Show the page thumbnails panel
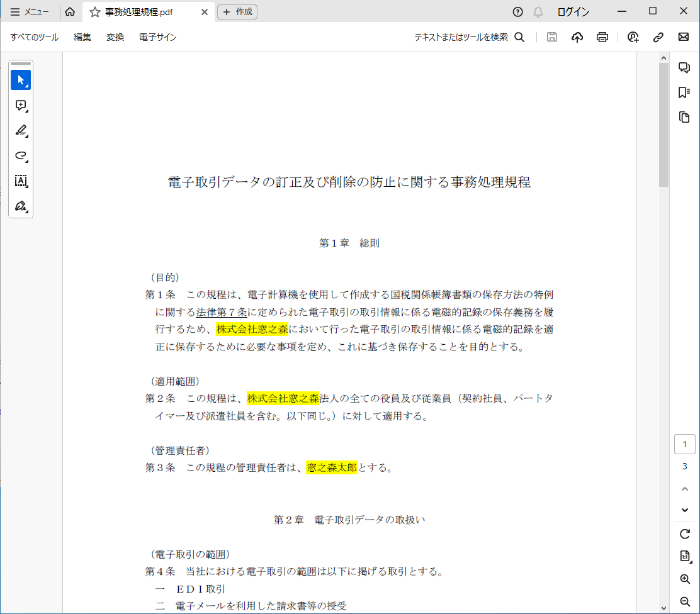 (x=685, y=117)
